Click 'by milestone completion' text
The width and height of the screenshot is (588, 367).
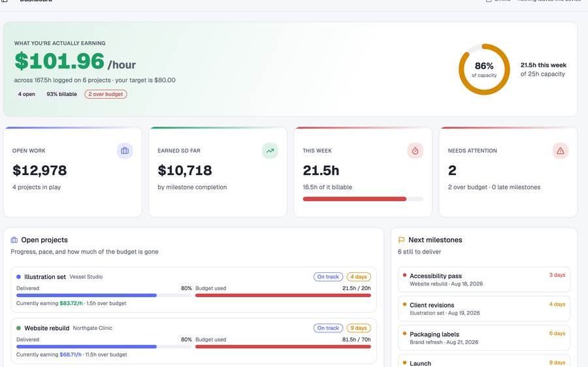pyautogui.click(x=192, y=187)
